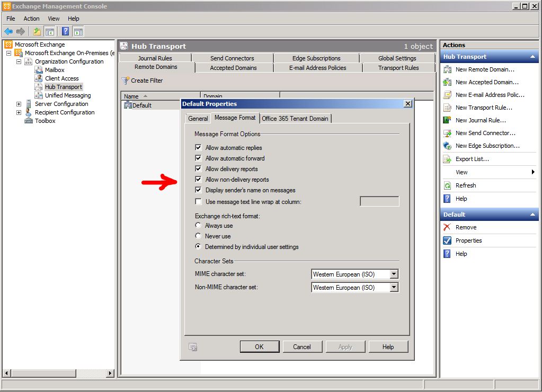
Task: Switch to Office 365 Tenant Domain tab
Action: (x=295, y=118)
